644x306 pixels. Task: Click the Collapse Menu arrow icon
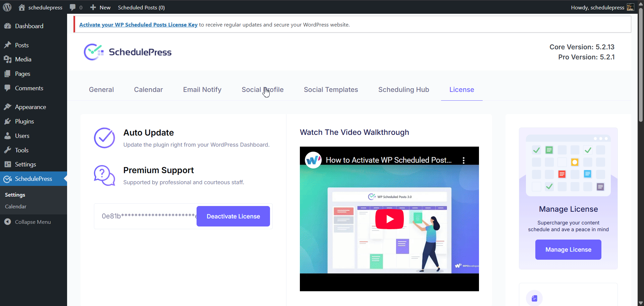tap(7, 222)
